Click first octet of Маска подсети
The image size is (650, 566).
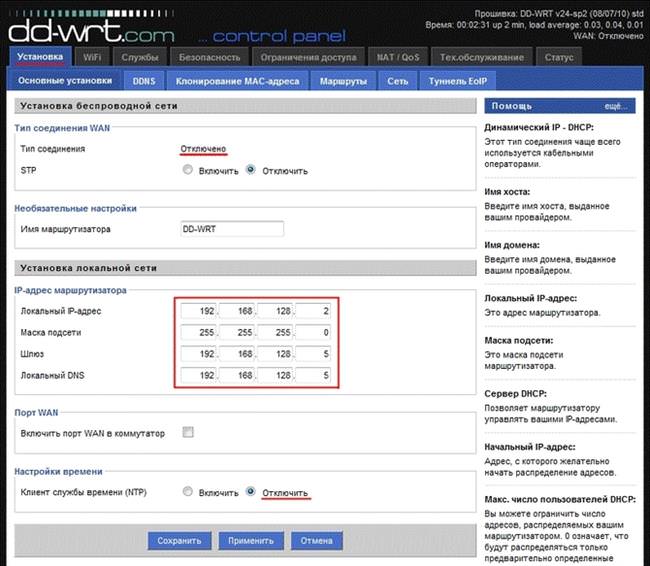coord(199,332)
